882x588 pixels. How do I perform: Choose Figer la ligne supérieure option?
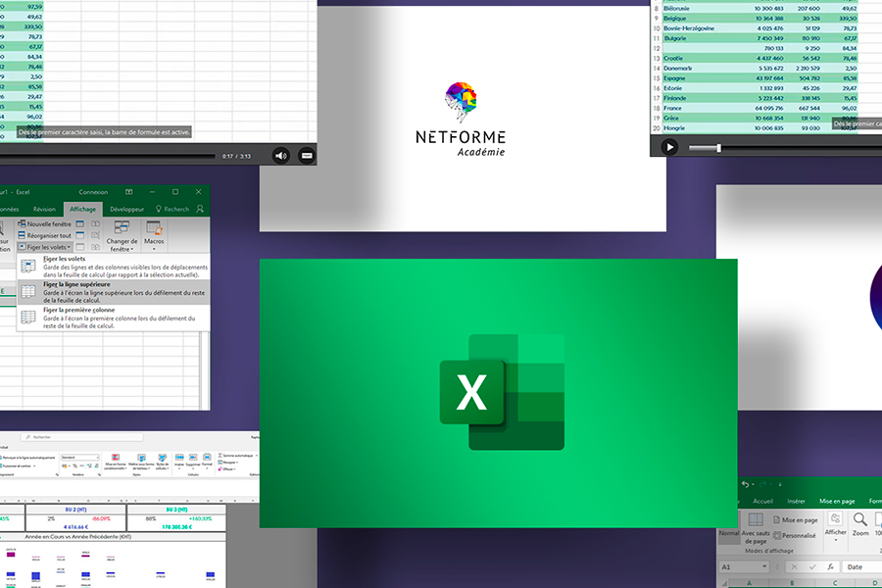coord(114,292)
